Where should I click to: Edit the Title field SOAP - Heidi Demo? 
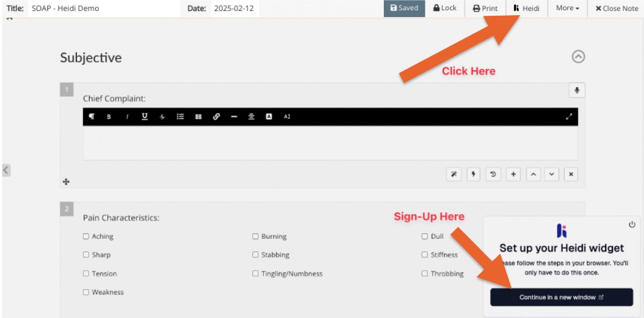coord(104,8)
